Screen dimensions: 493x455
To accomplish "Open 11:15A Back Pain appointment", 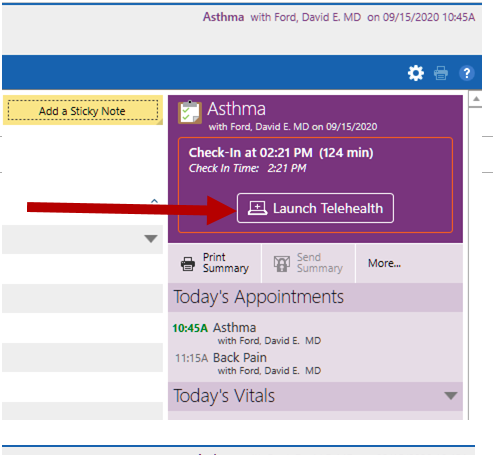I will 248,363.
